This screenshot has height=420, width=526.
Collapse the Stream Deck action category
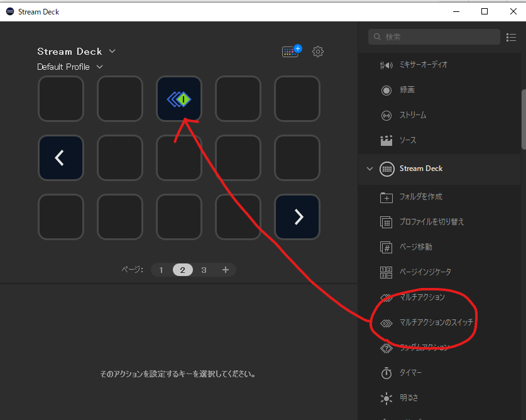(x=370, y=169)
